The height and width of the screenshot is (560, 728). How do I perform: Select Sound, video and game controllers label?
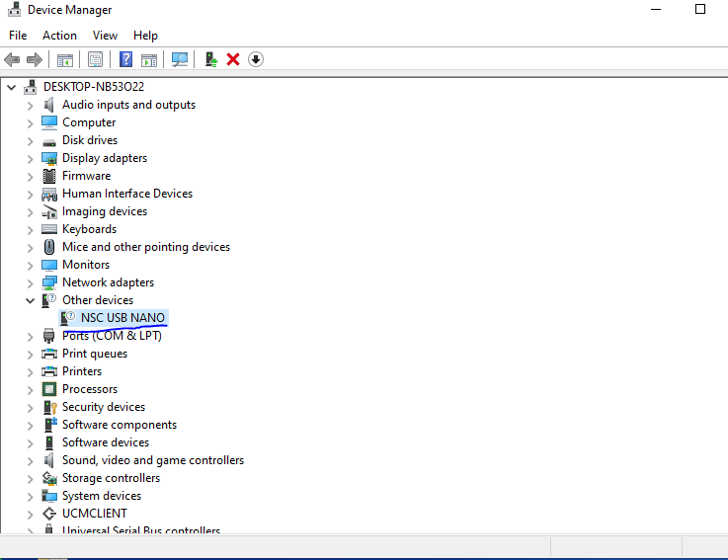click(x=153, y=460)
